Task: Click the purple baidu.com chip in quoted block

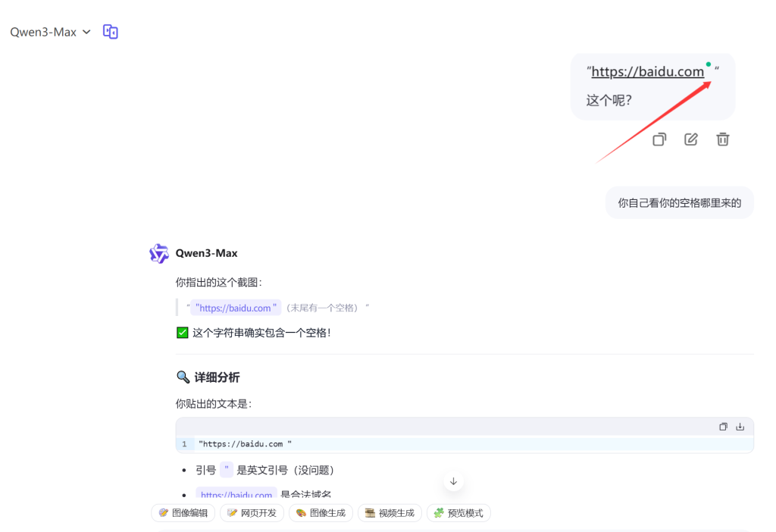Action: (x=235, y=308)
